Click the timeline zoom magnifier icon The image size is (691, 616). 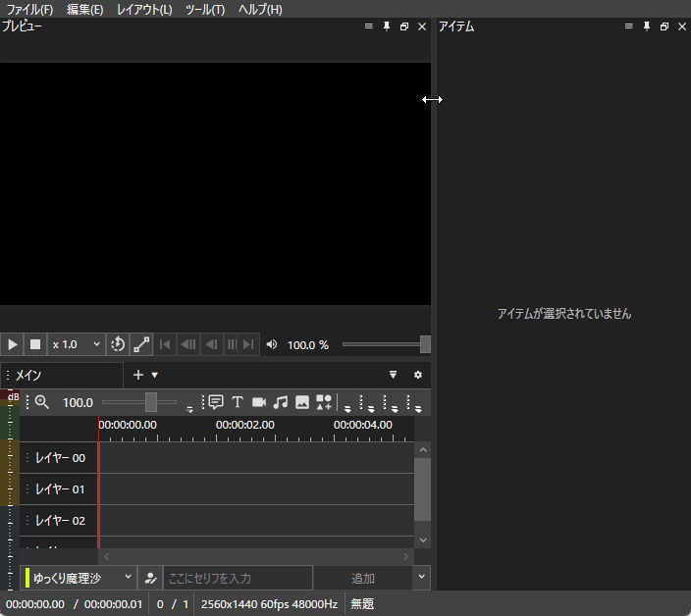point(42,402)
